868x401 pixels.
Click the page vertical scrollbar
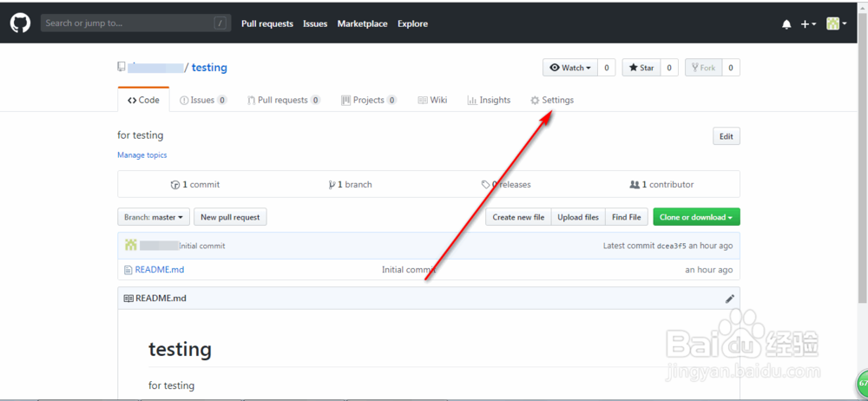pyautogui.click(x=863, y=166)
